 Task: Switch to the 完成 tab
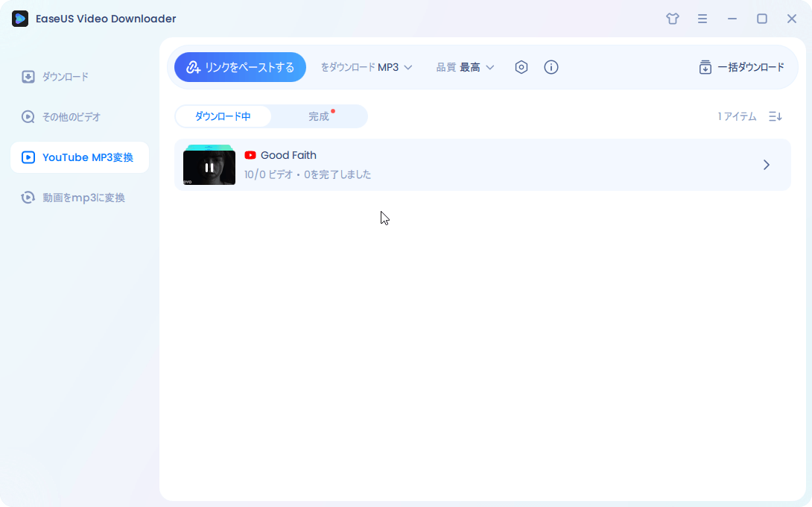[319, 116]
